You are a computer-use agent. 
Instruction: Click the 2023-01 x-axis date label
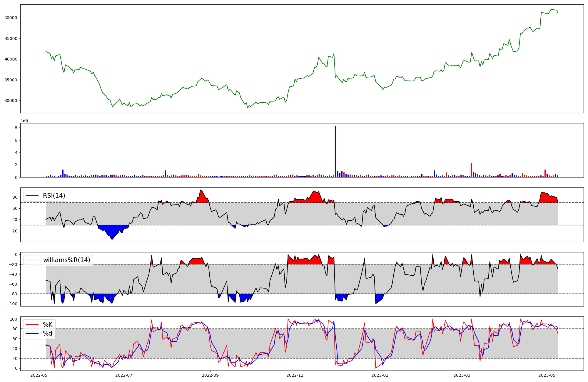tap(380, 375)
